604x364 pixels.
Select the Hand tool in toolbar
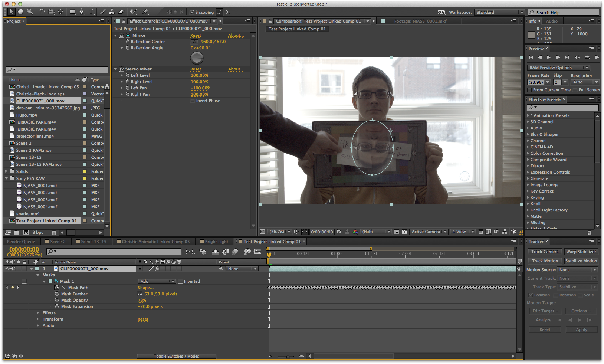pyautogui.click(x=21, y=12)
